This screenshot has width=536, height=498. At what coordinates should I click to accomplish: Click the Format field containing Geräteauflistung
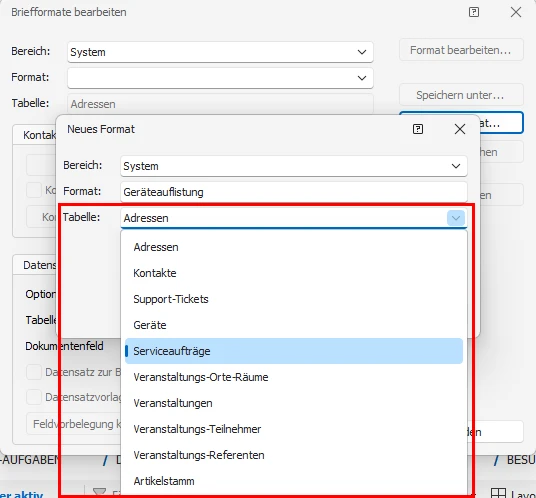[294, 192]
